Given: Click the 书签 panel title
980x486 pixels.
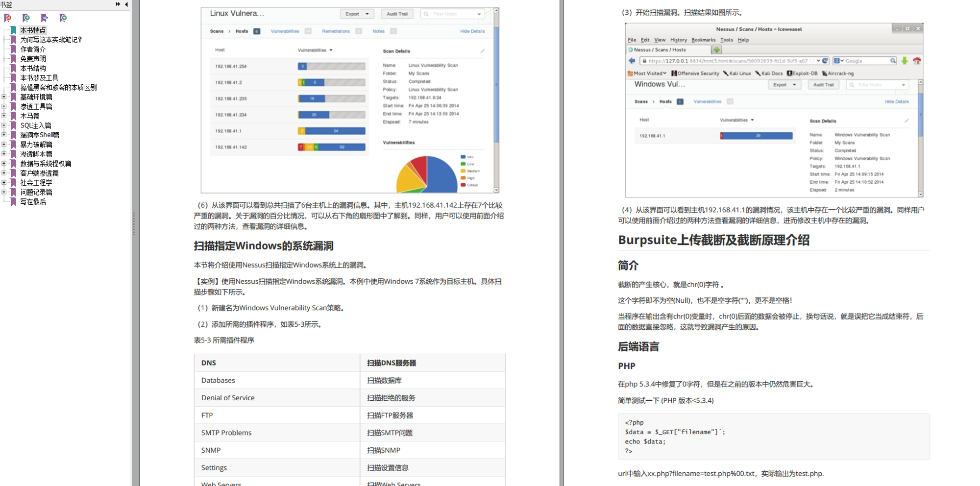Looking at the screenshot, I should [x=6, y=4].
